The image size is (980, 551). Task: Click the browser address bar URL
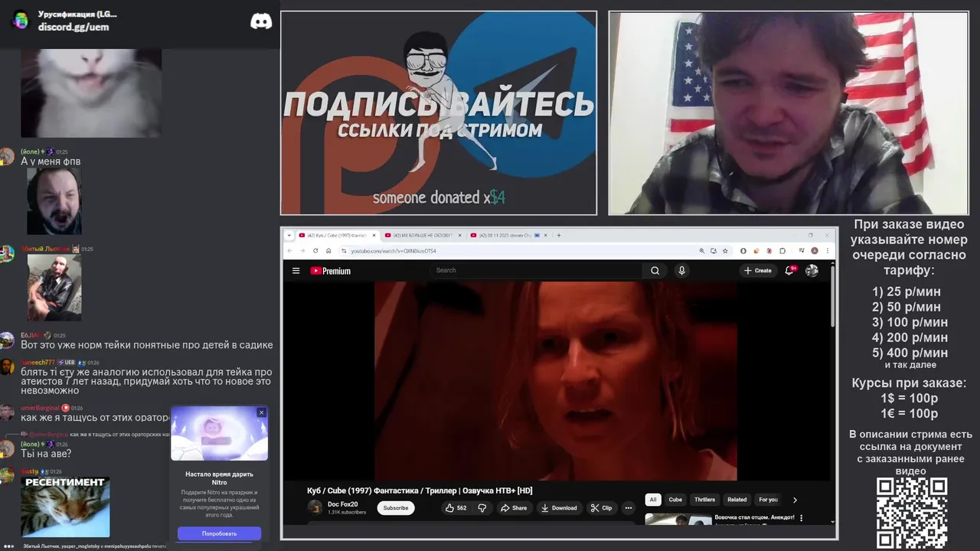tap(394, 251)
